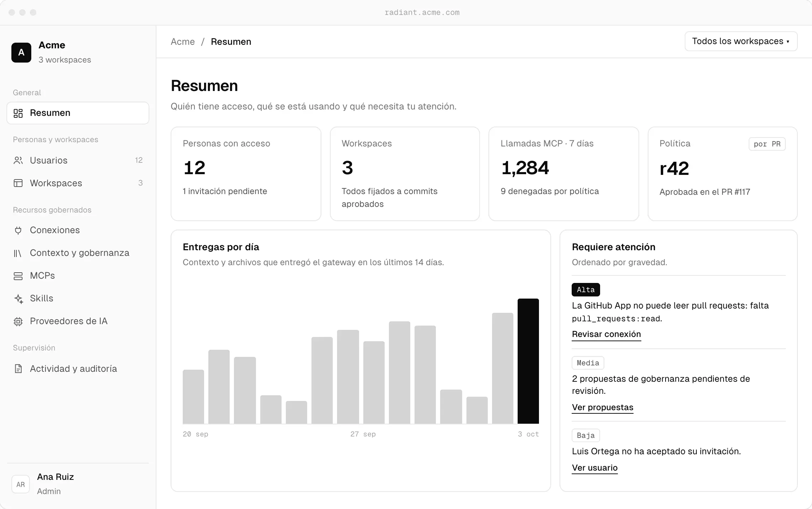Click the Workspaces layout icon in sidebar
The width and height of the screenshot is (812, 509).
tap(18, 183)
